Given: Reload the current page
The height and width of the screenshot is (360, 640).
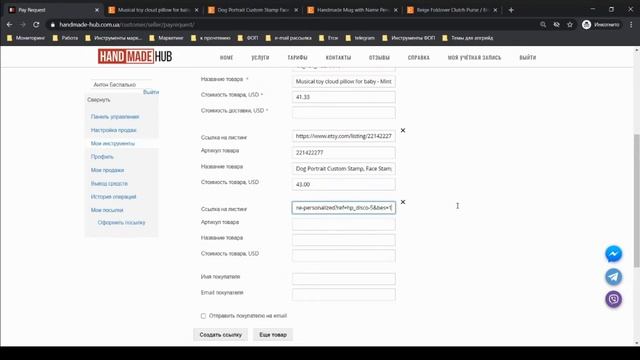Looking at the screenshot, I should (x=36, y=24).
